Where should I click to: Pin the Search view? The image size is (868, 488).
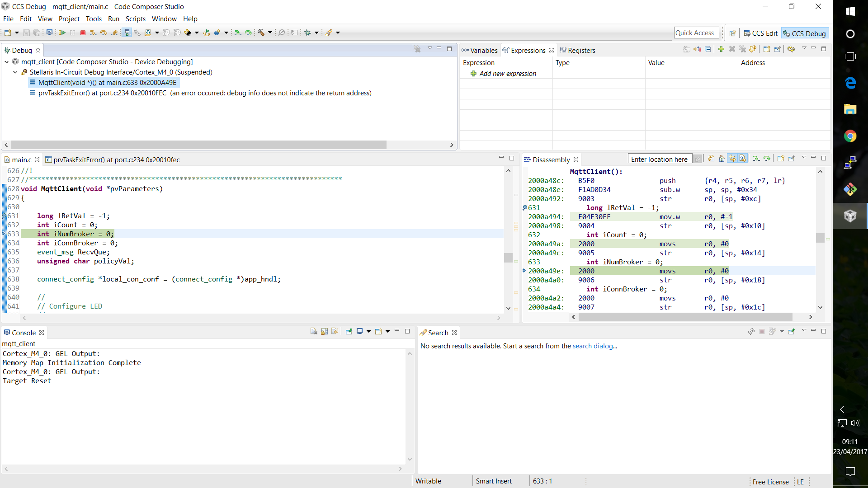[x=792, y=332]
